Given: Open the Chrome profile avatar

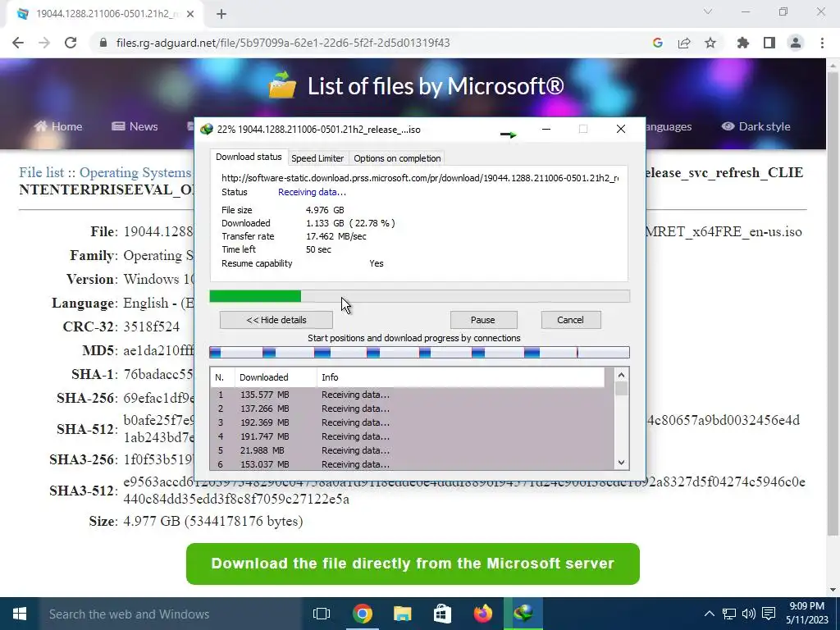Looking at the screenshot, I should [796, 43].
